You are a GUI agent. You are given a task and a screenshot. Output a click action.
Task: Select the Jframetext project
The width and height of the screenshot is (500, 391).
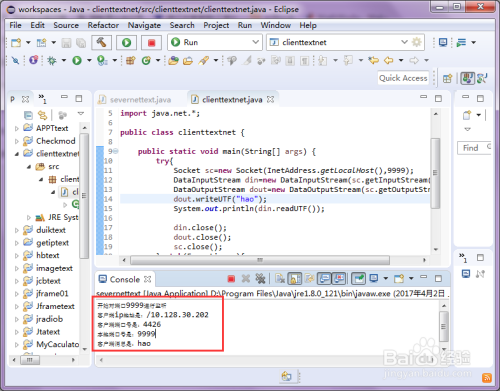(55, 306)
